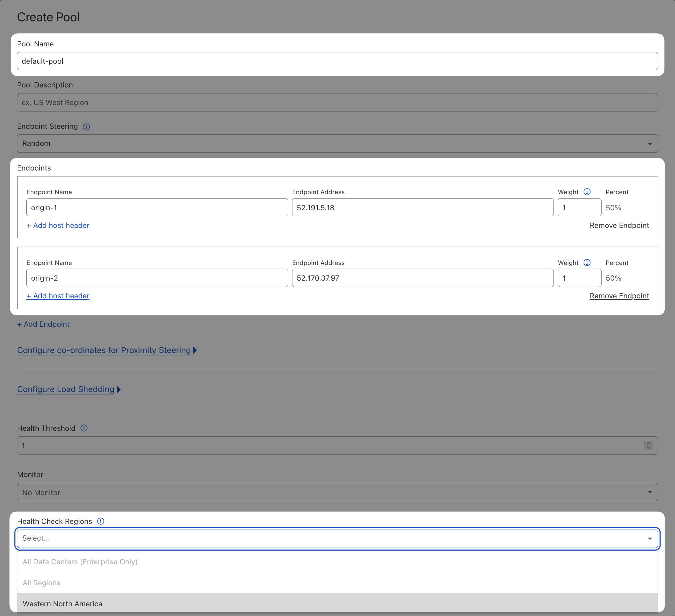The height and width of the screenshot is (616, 675).
Task: Click the Add Endpoint link
Action: point(43,324)
